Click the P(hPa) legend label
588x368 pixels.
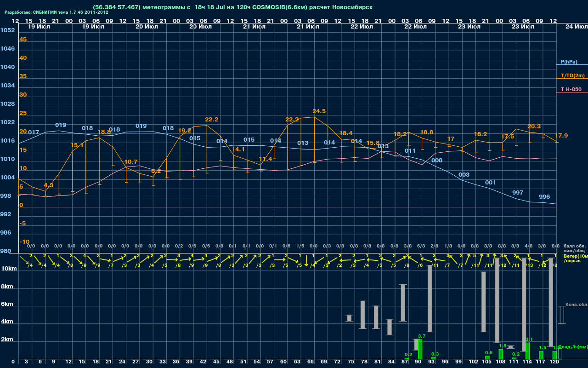click(x=569, y=62)
